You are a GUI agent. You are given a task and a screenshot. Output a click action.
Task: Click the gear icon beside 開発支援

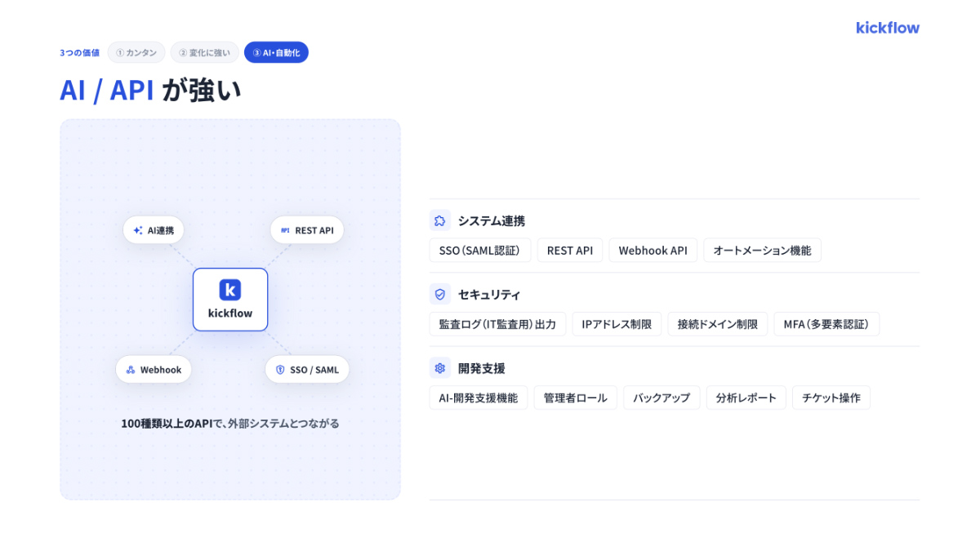(x=440, y=367)
